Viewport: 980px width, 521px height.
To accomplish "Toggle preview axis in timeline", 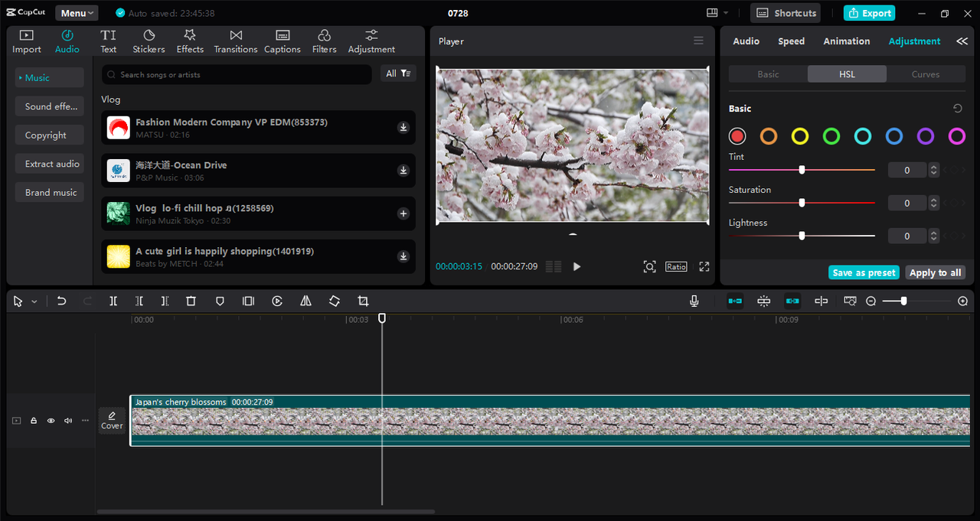I will (x=821, y=301).
